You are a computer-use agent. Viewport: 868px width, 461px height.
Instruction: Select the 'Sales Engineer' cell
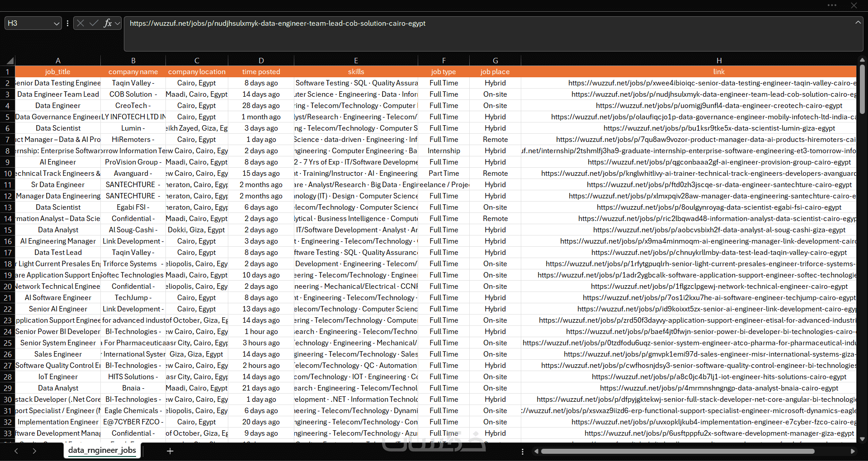point(58,354)
